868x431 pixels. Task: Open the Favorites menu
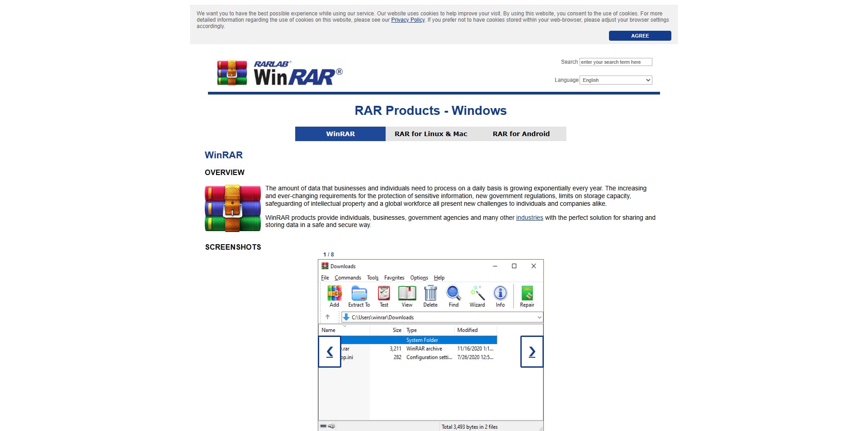394,278
